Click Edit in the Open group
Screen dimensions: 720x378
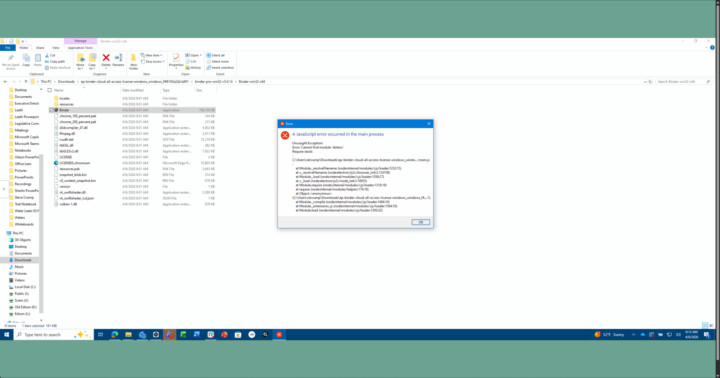tap(191, 62)
